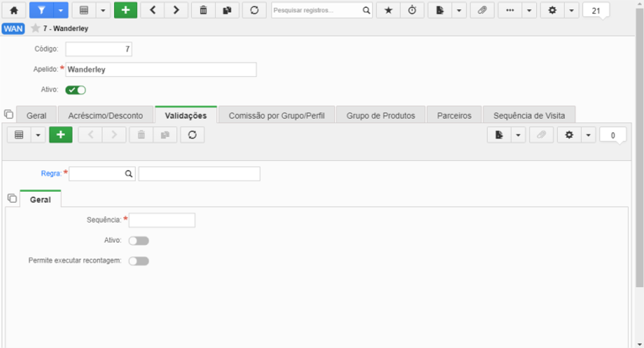Viewport: 644px width, 348px height.
Task: Open gear settings in Validações toolbar
Action: (569, 134)
